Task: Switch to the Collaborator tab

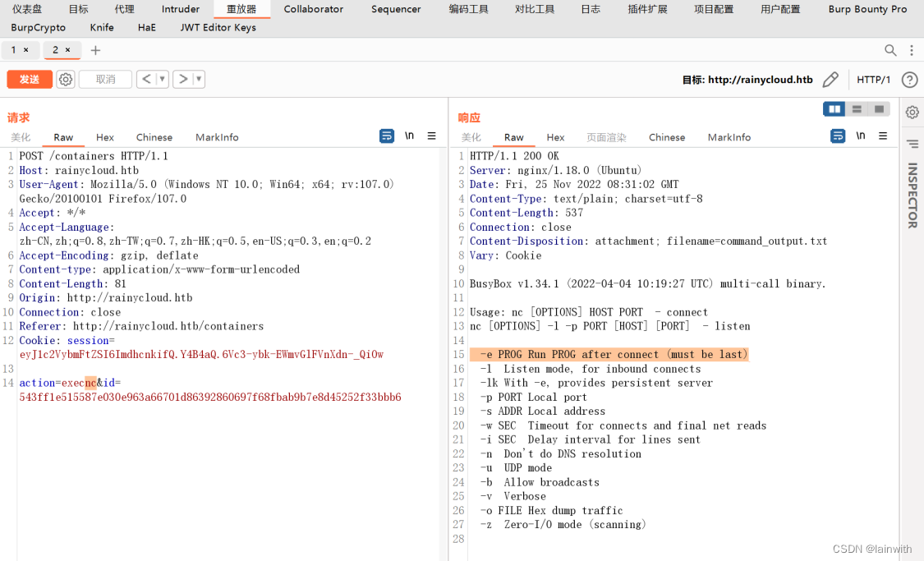Action: pos(314,9)
